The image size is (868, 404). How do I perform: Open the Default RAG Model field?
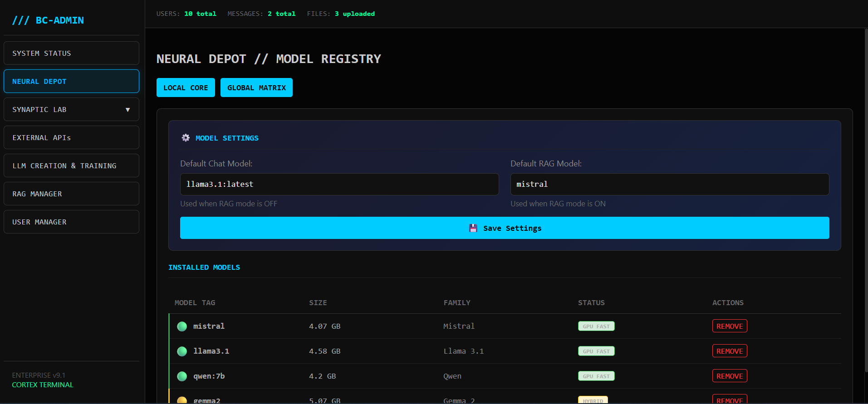pos(669,185)
